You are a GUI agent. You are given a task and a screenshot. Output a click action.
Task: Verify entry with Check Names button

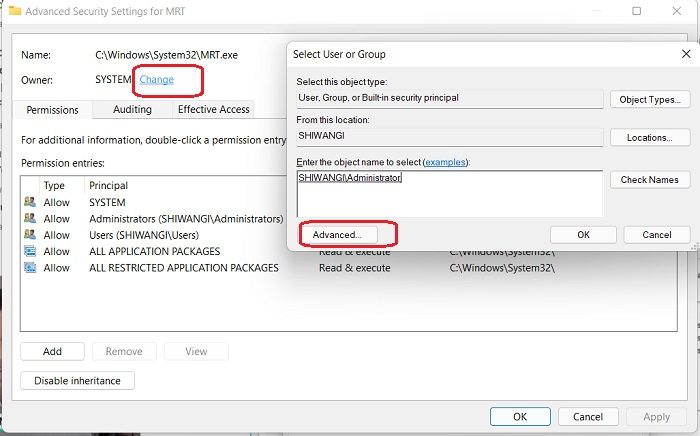[649, 180]
